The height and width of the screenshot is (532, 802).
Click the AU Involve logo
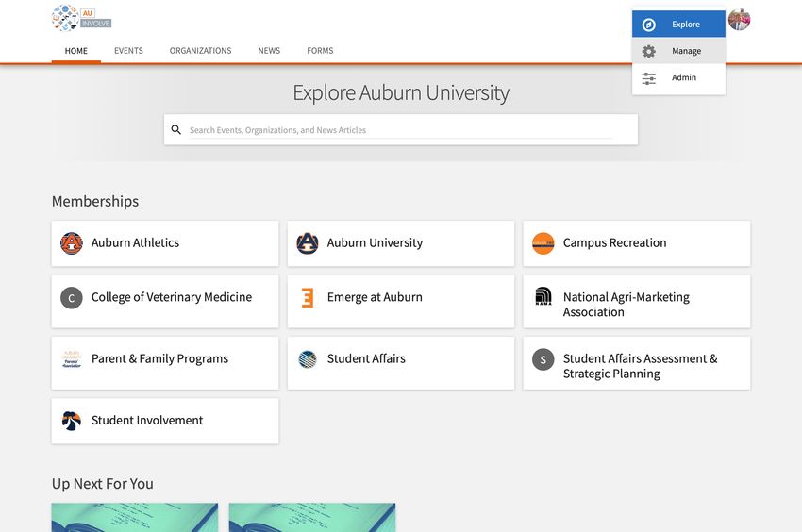pyautogui.click(x=81, y=19)
